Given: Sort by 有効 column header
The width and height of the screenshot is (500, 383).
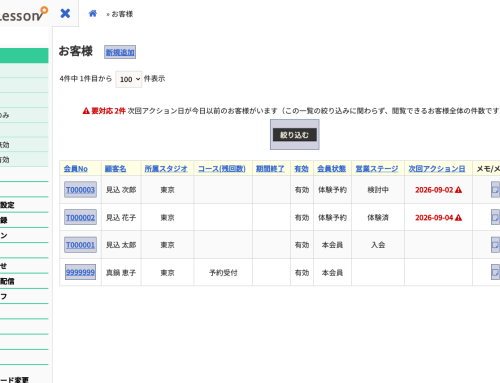Looking at the screenshot, I should (301, 169).
